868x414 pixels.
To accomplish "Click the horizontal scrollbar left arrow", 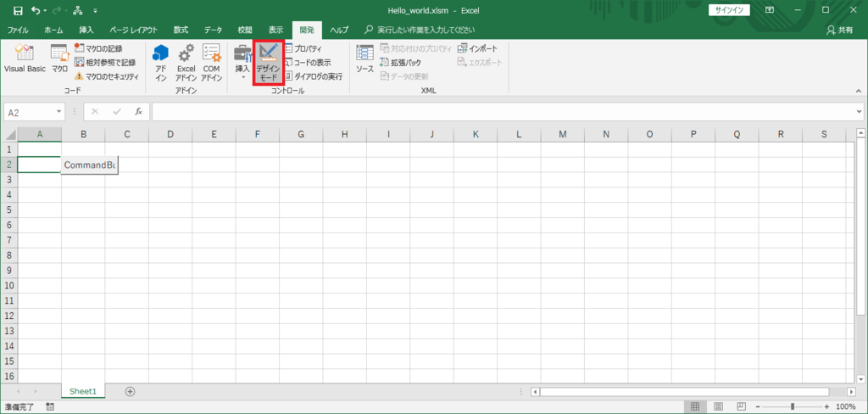I will click(x=535, y=392).
